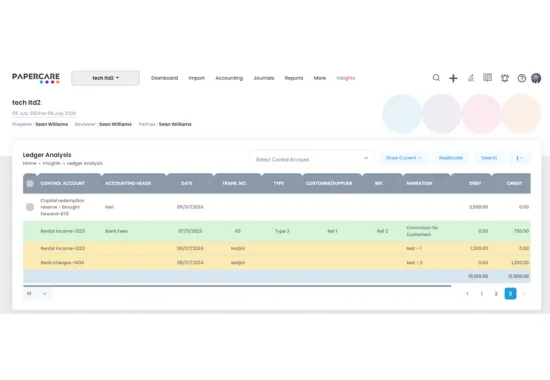Image resolution: width=550 pixels, height=380 pixels.
Task: Click the horizontal scrollbar under the table
Action: (x=237, y=286)
